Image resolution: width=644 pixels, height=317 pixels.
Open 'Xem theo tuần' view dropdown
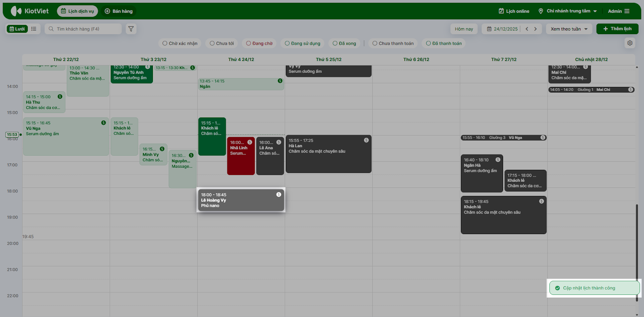(x=569, y=29)
